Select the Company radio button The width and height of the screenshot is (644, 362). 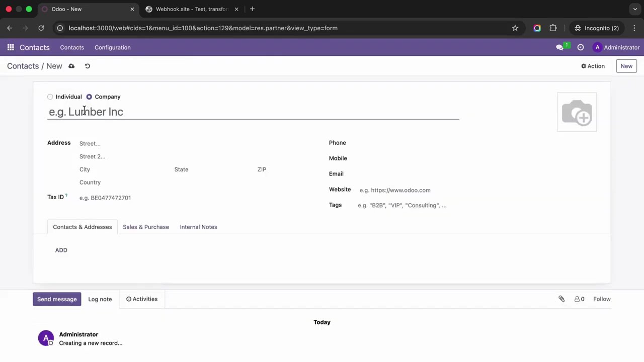coord(89,97)
